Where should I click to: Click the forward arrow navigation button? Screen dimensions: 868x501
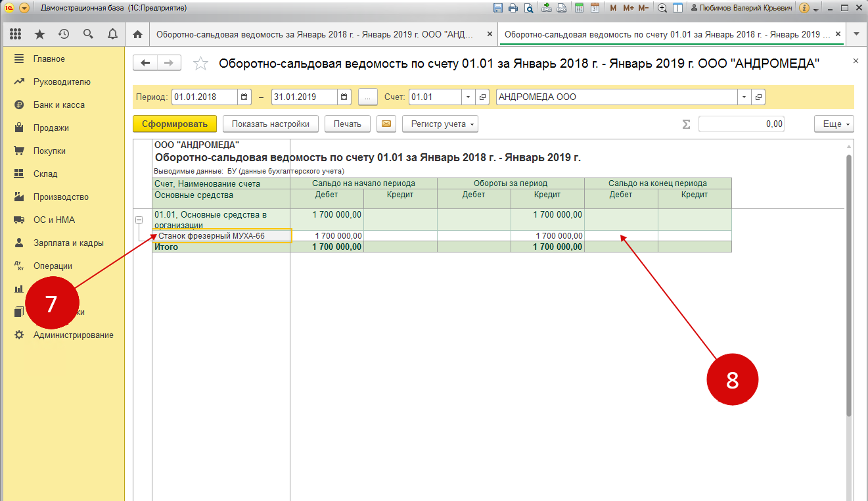[169, 62]
